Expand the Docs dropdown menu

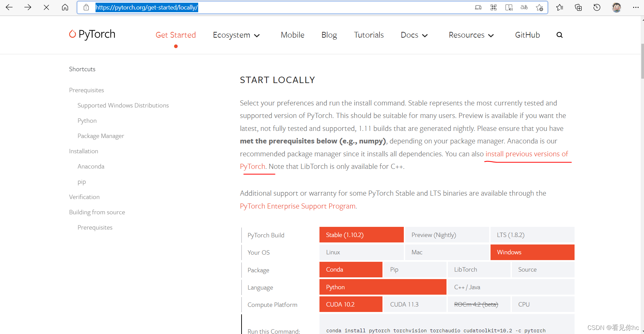[x=414, y=35]
